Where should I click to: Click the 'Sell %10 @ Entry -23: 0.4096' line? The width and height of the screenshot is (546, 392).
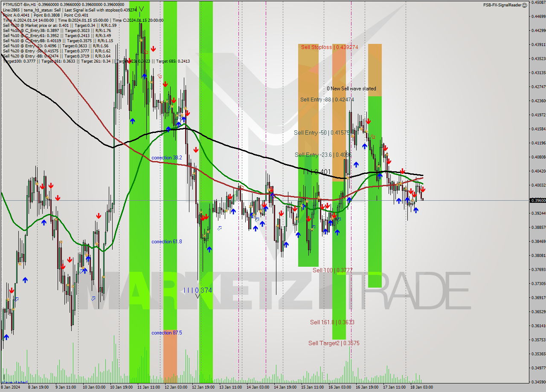[x=55, y=46]
